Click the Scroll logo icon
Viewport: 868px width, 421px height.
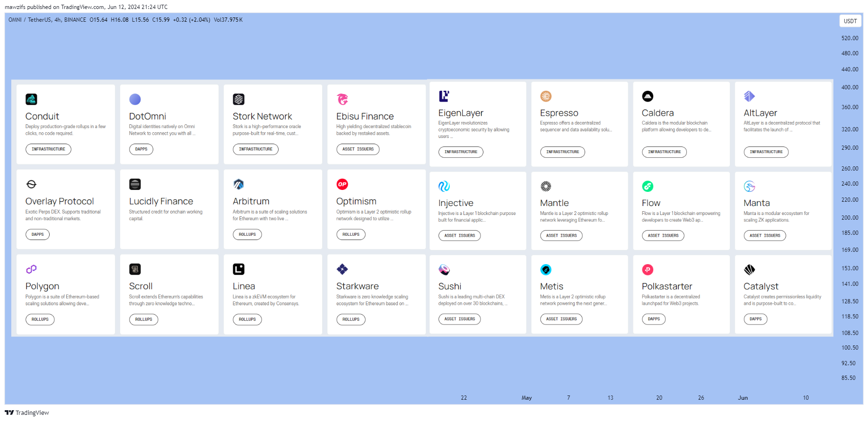point(135,269)
